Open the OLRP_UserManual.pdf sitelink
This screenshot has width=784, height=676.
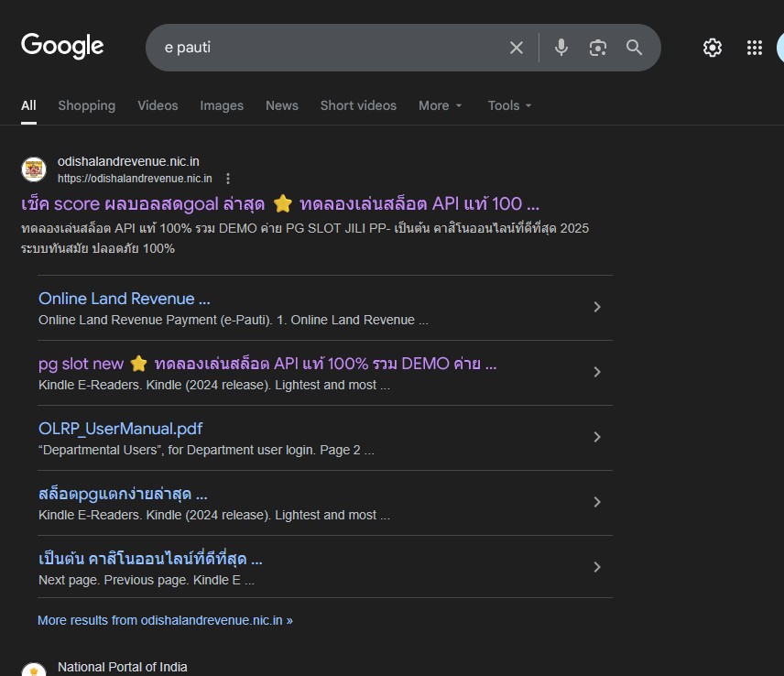(x=121, y=429)
